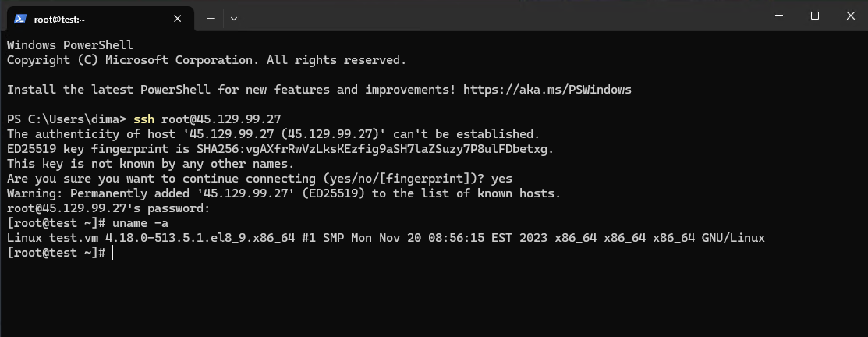The image size is (868, 337).
Task: Click the Copyright Microsoft Corporation line
Action: (207, 60)
